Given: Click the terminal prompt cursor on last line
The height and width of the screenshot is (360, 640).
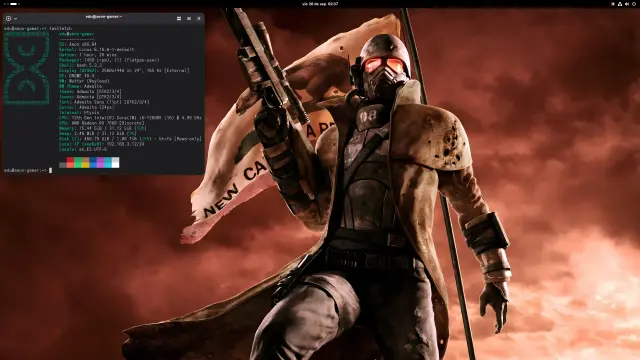Looking at the screenshot, I should [x=51, y=170].
